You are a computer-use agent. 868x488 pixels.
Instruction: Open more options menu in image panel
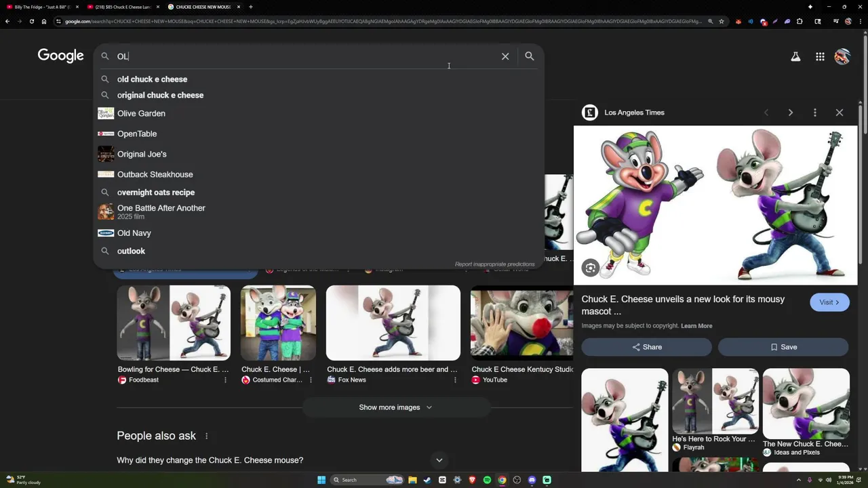(x=815, y=113)
